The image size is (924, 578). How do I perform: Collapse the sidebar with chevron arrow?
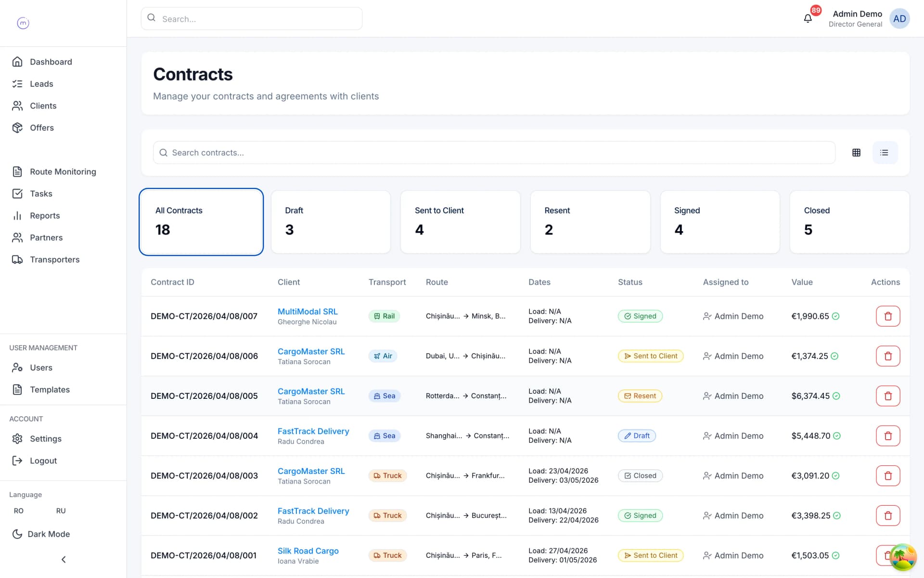64,559
